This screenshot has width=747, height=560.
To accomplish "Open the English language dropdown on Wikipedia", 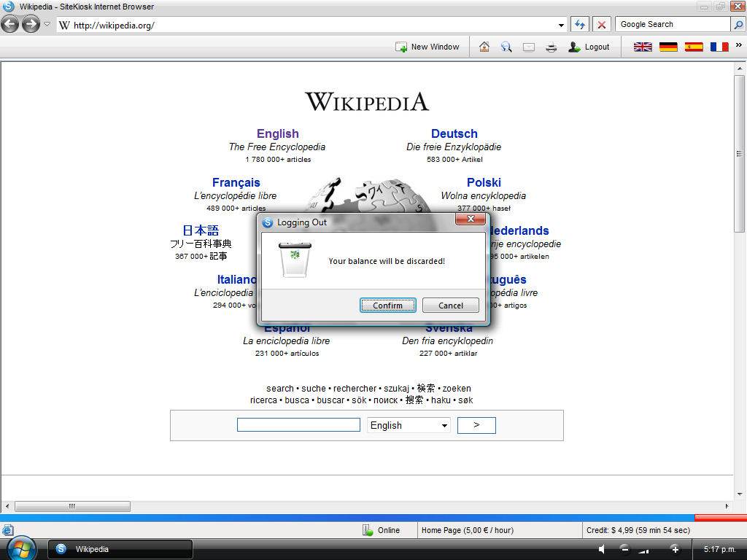I will coord(409,425).
